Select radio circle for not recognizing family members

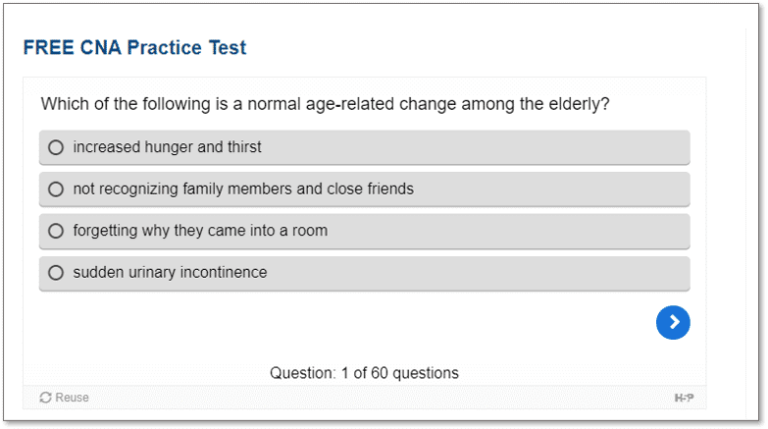pos(56,189)
